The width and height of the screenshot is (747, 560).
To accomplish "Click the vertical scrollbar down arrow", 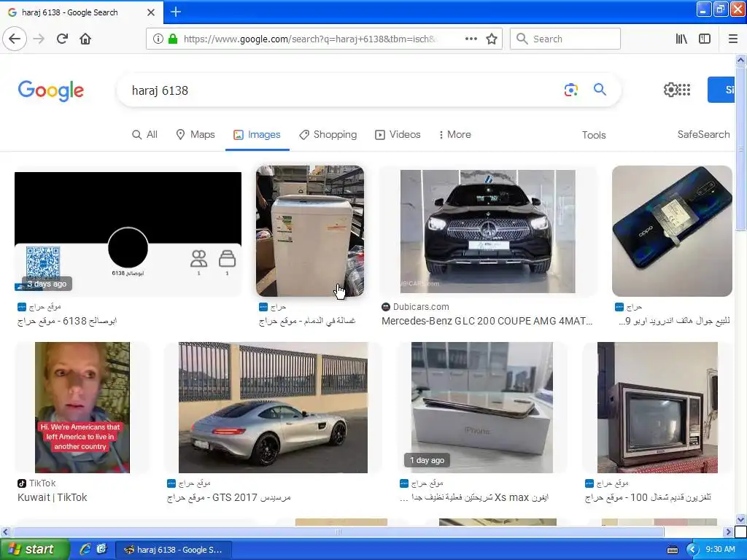I will pos(740,519).
